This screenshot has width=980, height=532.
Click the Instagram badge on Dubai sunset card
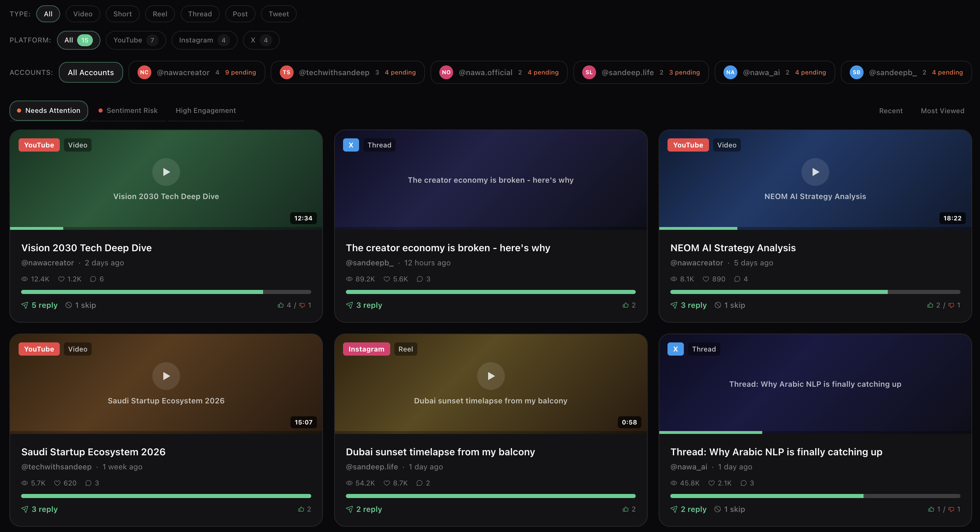pyautogui.click(x=366, y=349)
